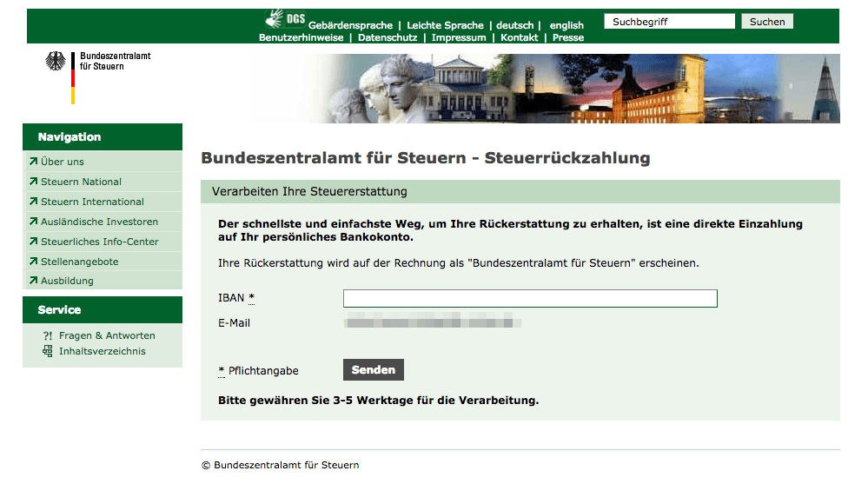Viewport: 868px width, 484px height.
Task: Click the Navigation panel heading
Action: click(103, 136)
